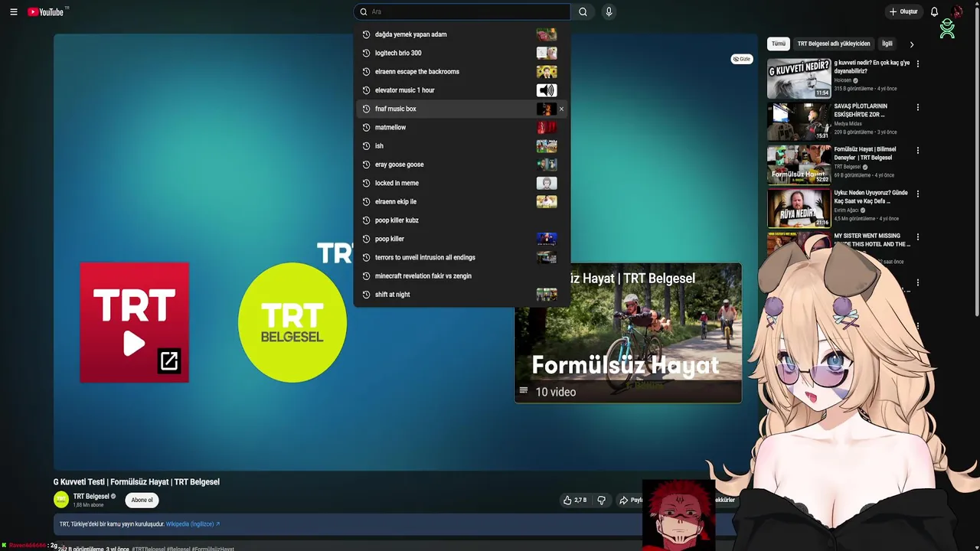Image resolution: width=980 pixels, height=551 pixels.
Task: Open 'Formülsüz Hayat | Bilimsel Deneyler' video
Action: [x=799, y=165]
